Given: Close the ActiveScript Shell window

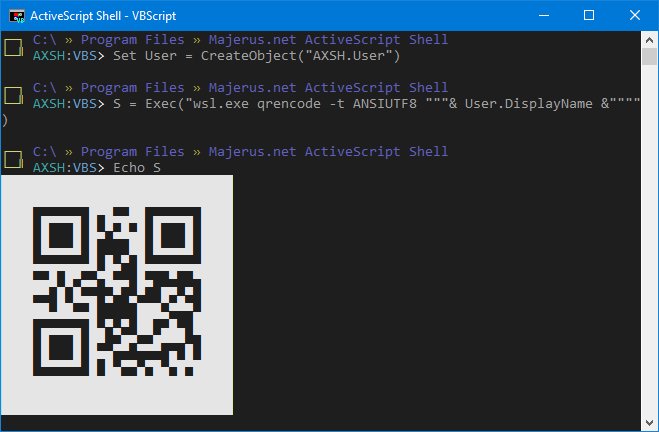Looking at the screenshot, I should [635, 16].
